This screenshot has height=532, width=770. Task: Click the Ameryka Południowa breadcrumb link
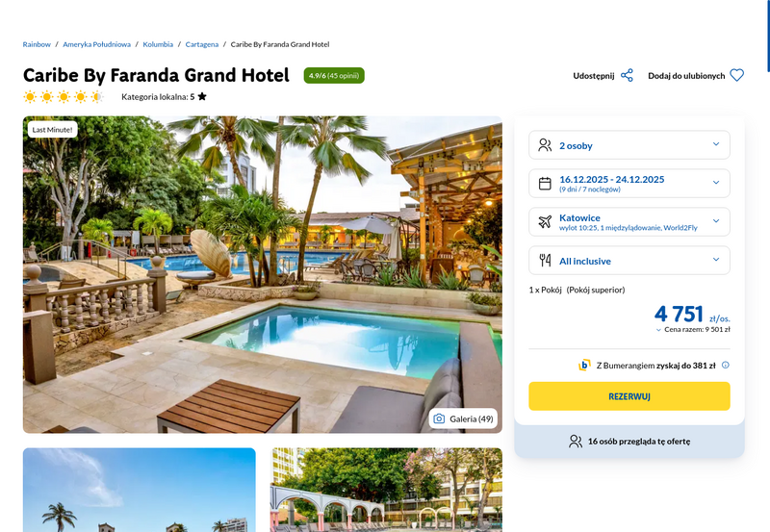97,44
